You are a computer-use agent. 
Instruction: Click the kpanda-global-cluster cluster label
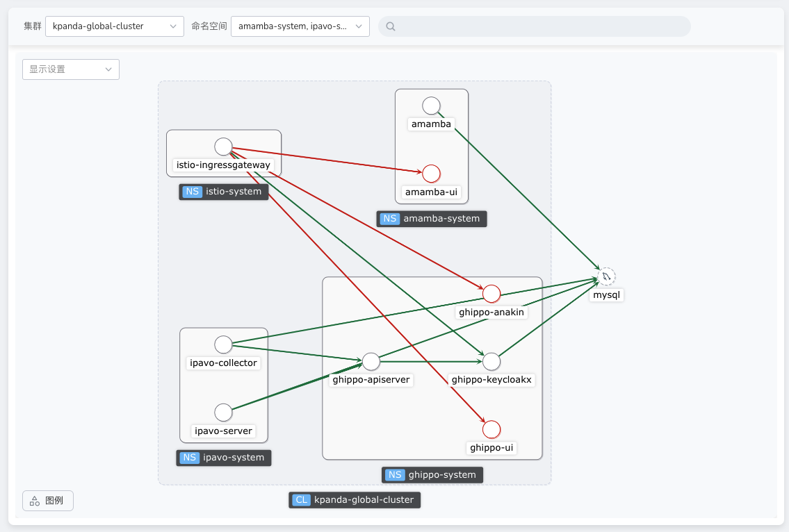tap(355, 500)
